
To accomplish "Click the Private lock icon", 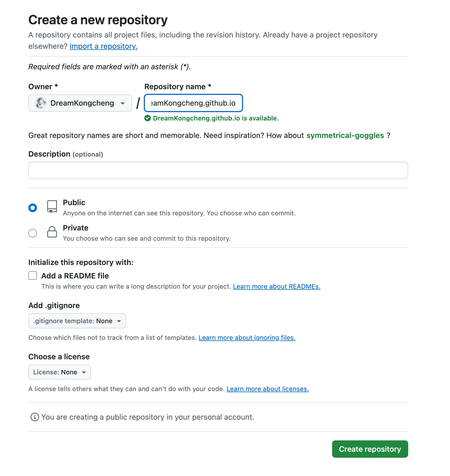I will point(52,232).
